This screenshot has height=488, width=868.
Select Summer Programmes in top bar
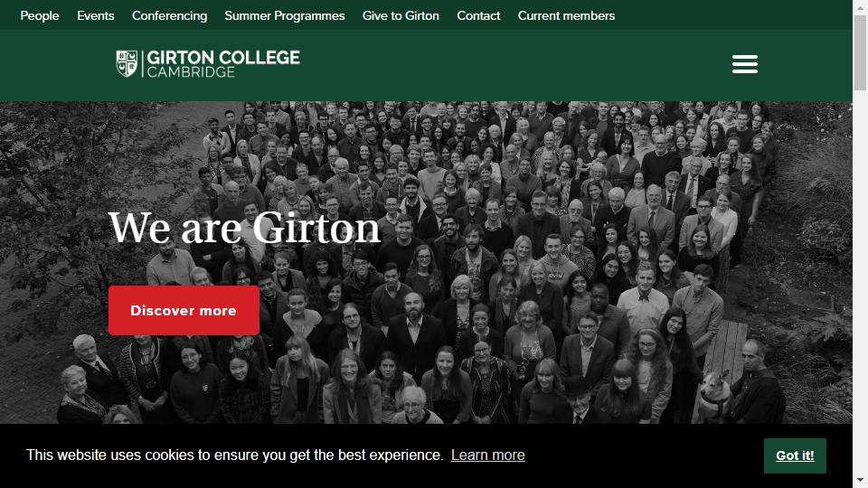(285, 15)
